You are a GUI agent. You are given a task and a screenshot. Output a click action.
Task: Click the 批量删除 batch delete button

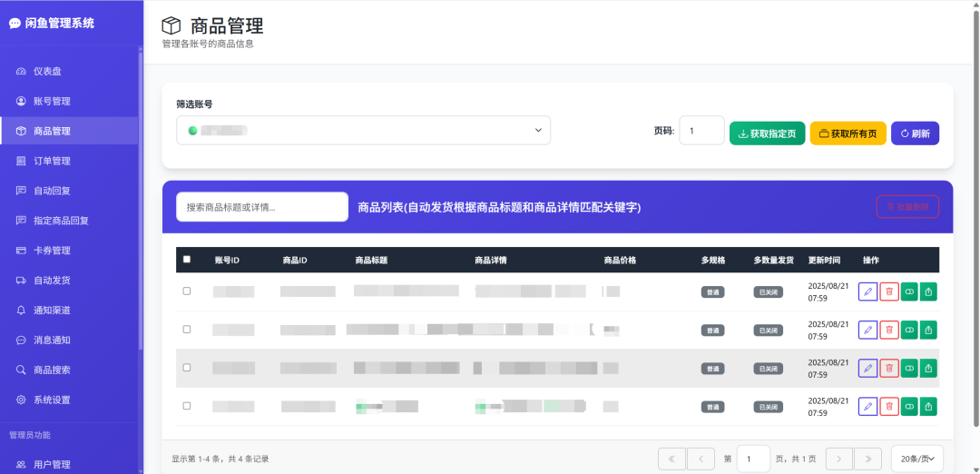click(x=907, y=206)
